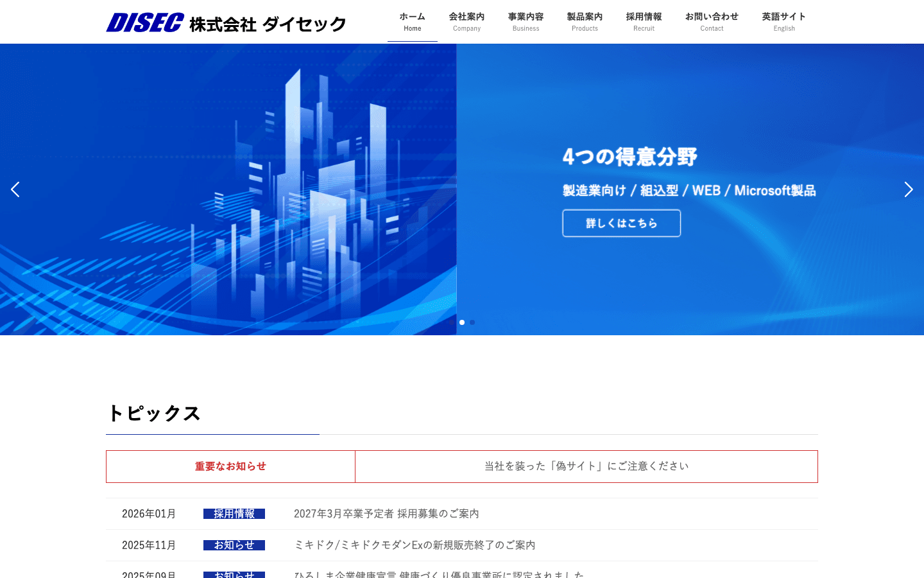This screenshot has width=924, height=578.
Task: Open the 採用情報 Recruit menu
Action: click(644, 22)
